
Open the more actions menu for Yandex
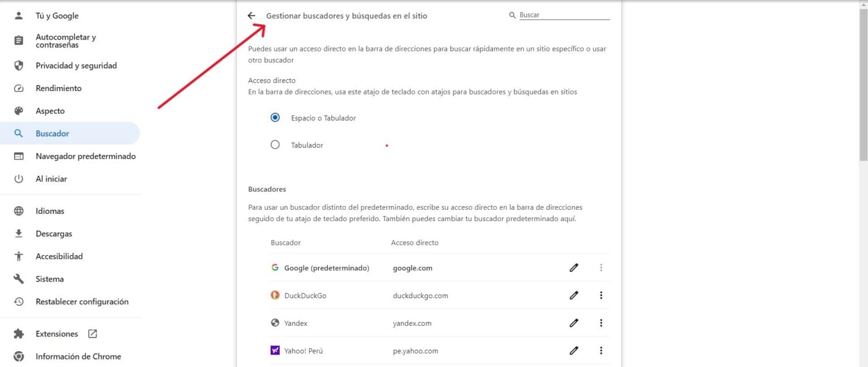click(x=601, y=322)
